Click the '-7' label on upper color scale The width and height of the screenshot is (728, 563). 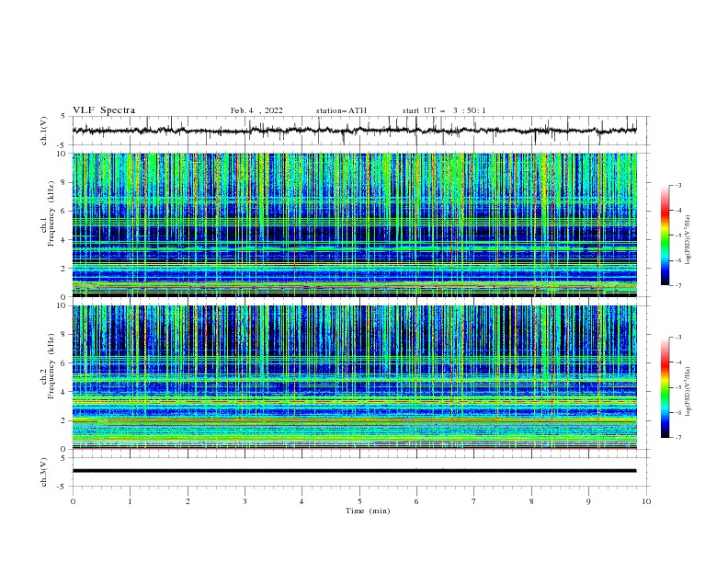coord(678,285)
